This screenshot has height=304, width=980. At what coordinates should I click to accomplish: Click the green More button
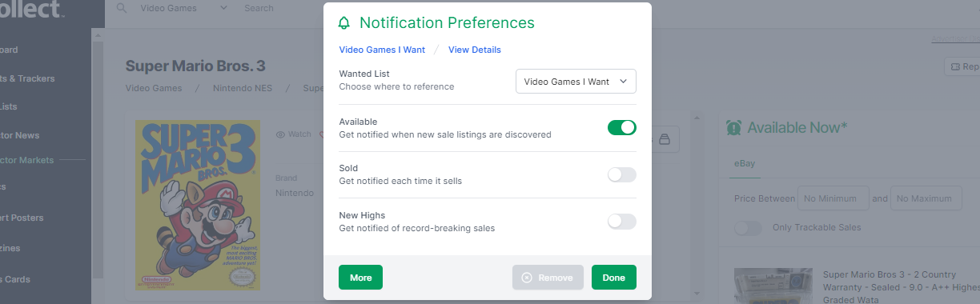(x=360, y=277)
